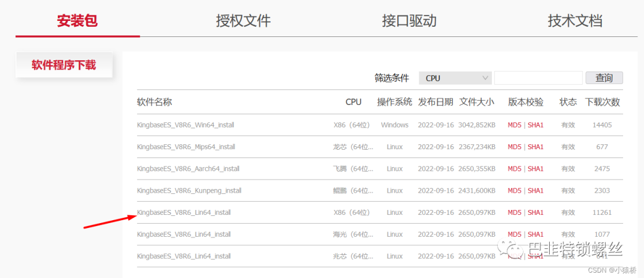Click the 文件大小 column header
Viewport: 644px width, 278px height.
click(x=477, y=102)
